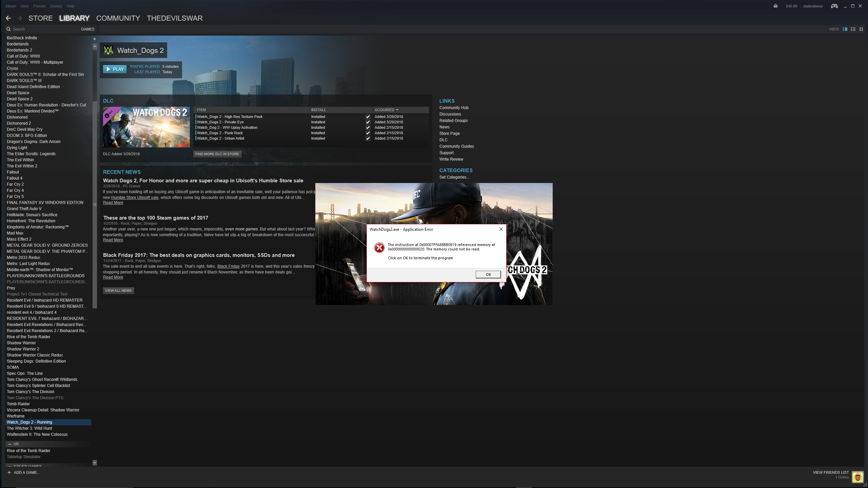Click the search magnifier in library sidebar
Viewport: 868px width, 488px height.
click(x=8, y=29)
